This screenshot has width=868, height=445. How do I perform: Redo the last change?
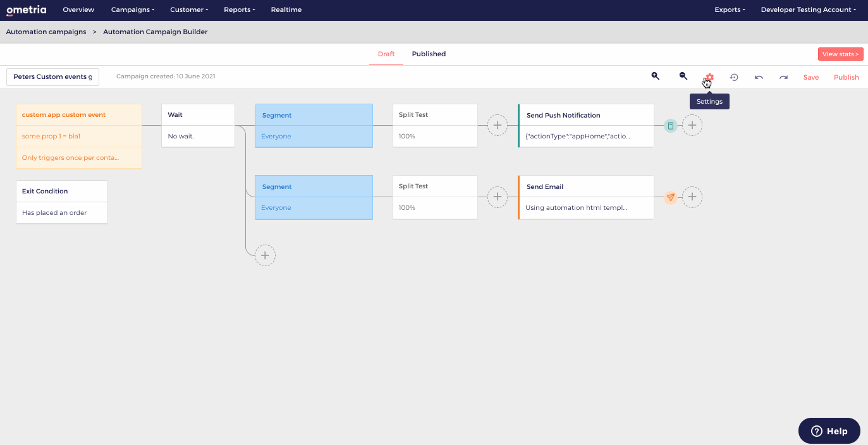point(783,77)
